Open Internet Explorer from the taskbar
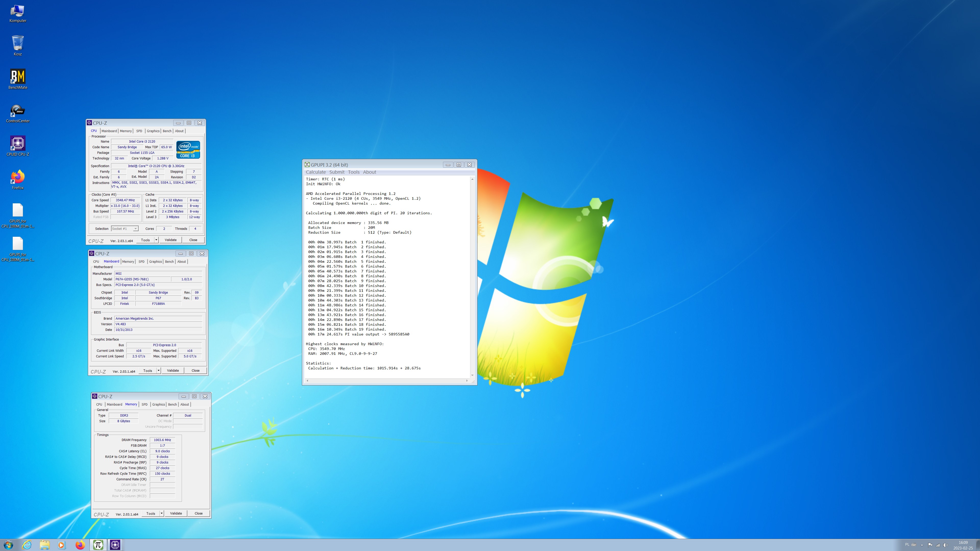980x551 pixels. (x=27, y=545)
